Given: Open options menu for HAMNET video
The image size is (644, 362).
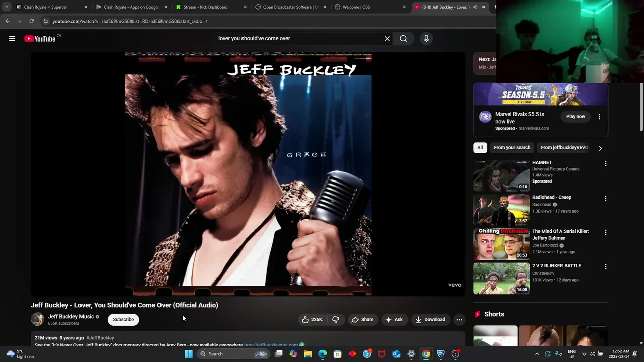Looking at the screenshot, I should pyautogui.click(x=606, y=164).
